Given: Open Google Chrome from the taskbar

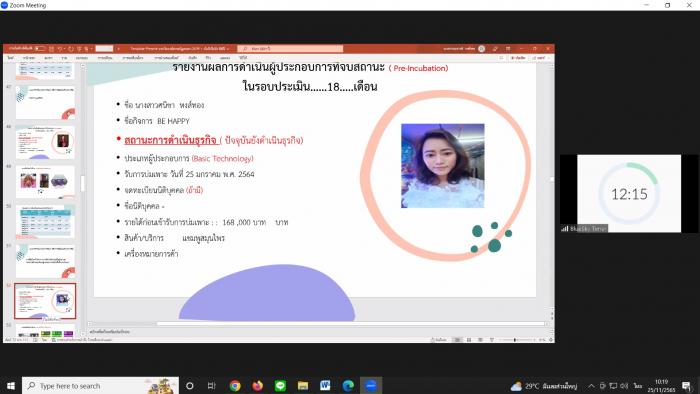Looking at the screenshot, I should pyautogui.click(x=235, y=386).
